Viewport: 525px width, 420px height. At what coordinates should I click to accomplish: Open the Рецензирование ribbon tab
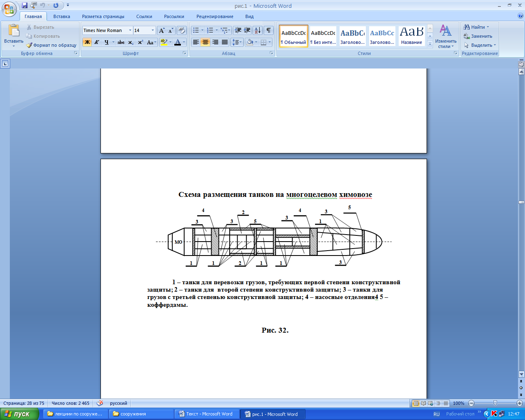215,16
